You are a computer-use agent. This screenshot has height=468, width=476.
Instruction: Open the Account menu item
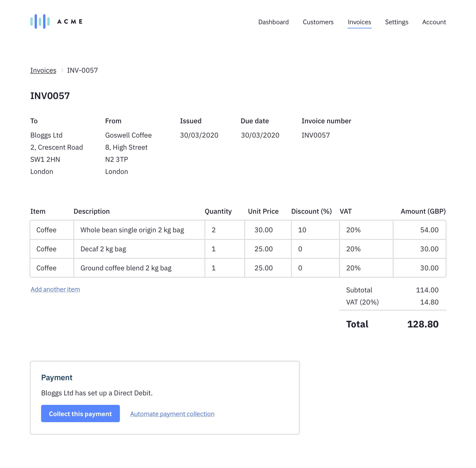pos(434,22)
